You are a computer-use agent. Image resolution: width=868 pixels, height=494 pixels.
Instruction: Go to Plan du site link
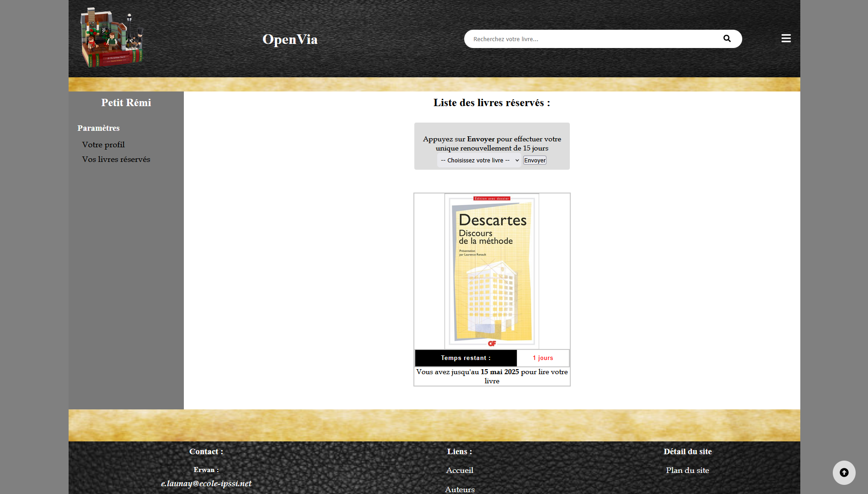687,470
